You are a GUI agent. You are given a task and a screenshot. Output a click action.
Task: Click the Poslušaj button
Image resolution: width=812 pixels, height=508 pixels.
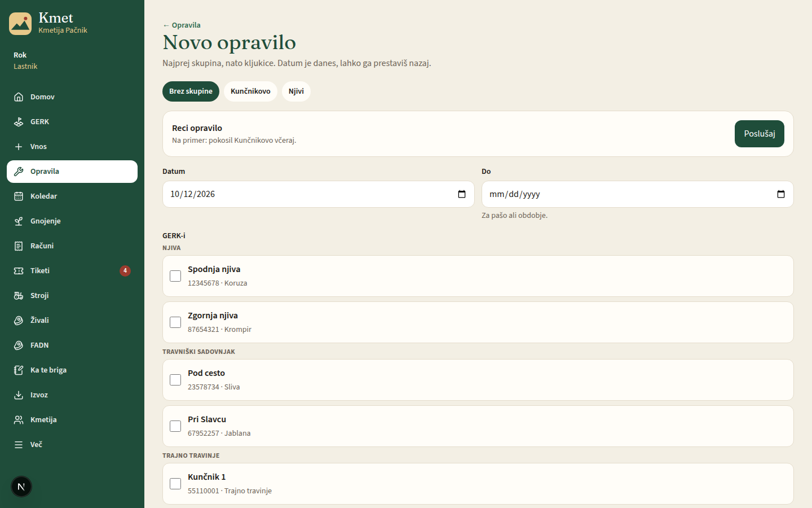[759, 134]
